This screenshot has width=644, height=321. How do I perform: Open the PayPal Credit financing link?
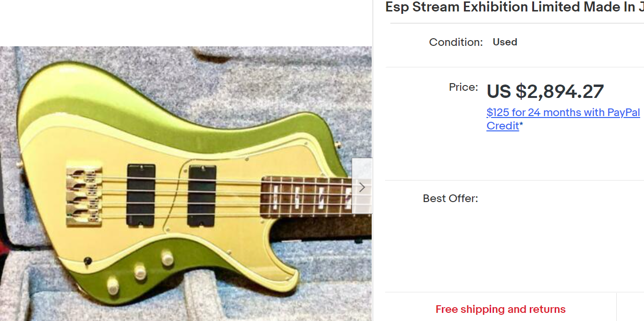(x=563, y=119)
